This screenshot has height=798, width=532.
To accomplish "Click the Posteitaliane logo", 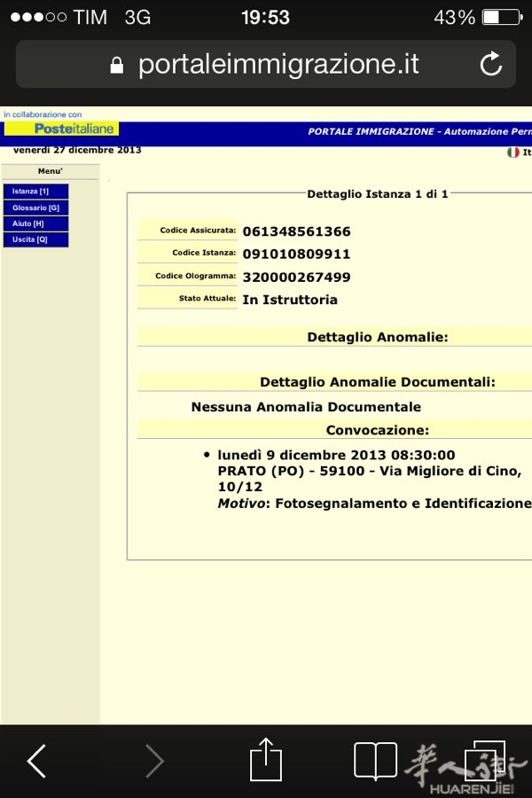I will [x=61, y=129].
